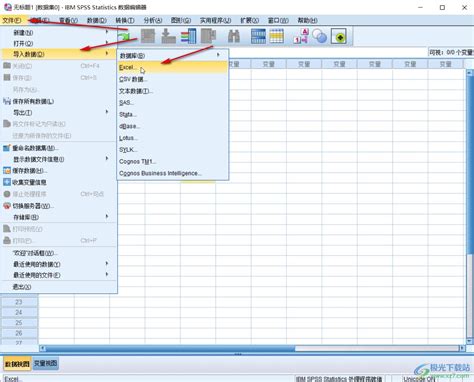
Task: Open the 数据 menu
Action: coord(97,20)
